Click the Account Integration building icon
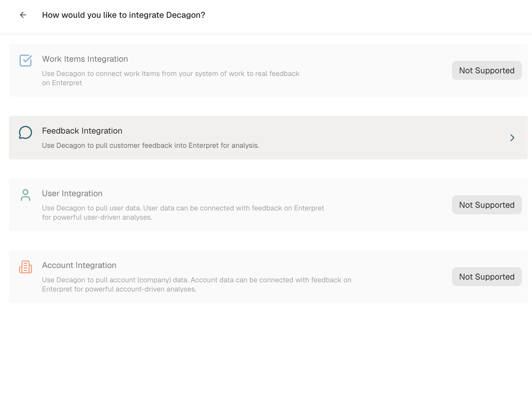Viewport: 532px width, 412px height. coord(26,267)
